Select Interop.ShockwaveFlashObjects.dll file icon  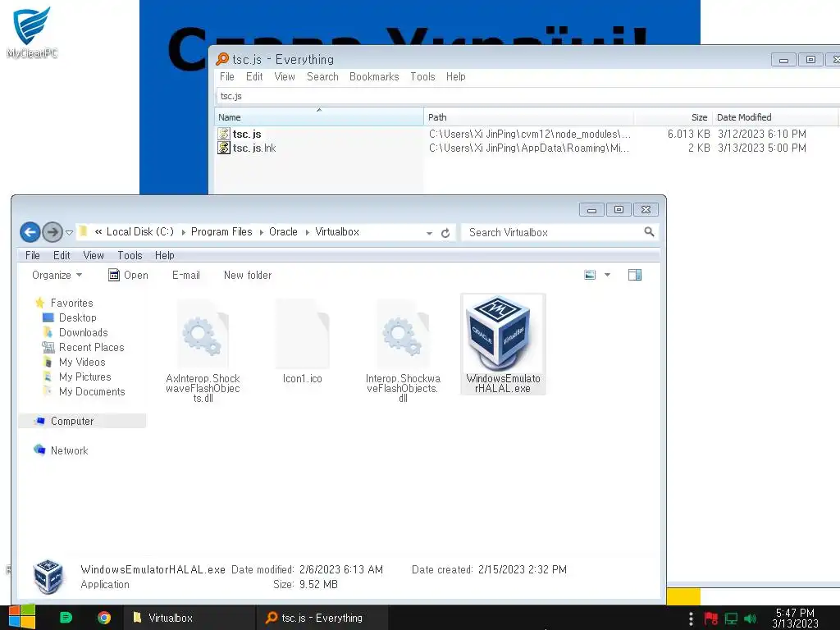[402, 335]
